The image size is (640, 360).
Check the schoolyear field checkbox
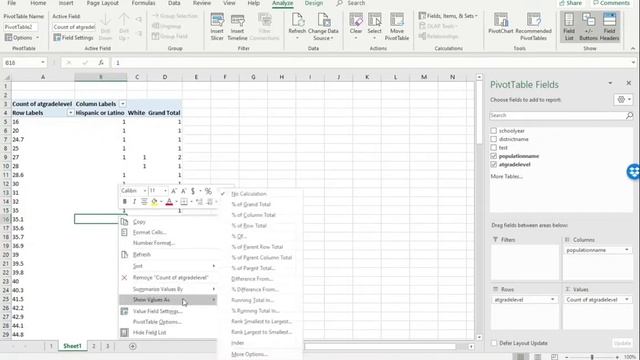coord(493,131)
